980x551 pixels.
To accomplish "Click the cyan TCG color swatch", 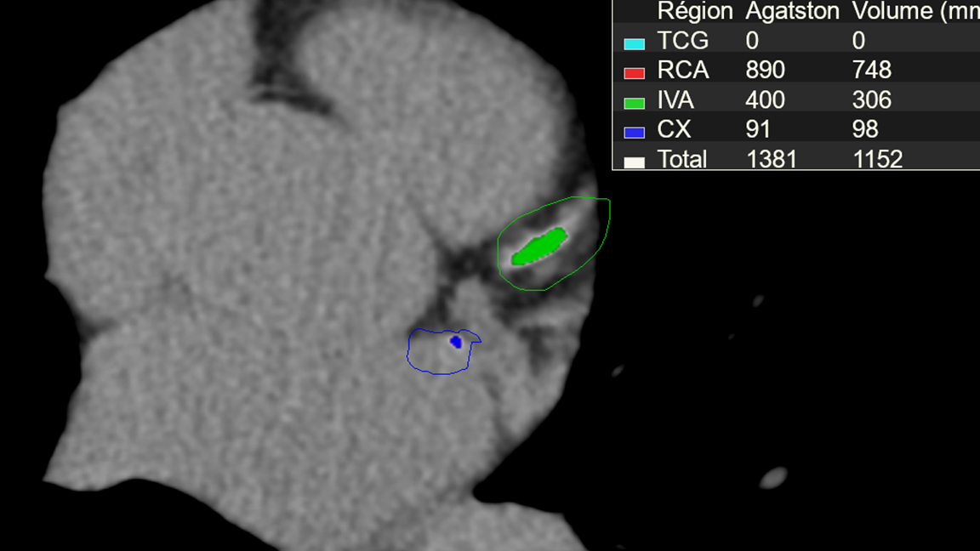I will (x=635, y=43).
